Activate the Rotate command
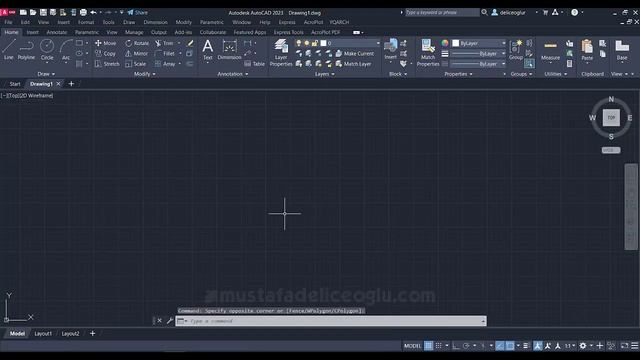Image resolution: width=640 pixels, height=360 pixels. point(137,43)
